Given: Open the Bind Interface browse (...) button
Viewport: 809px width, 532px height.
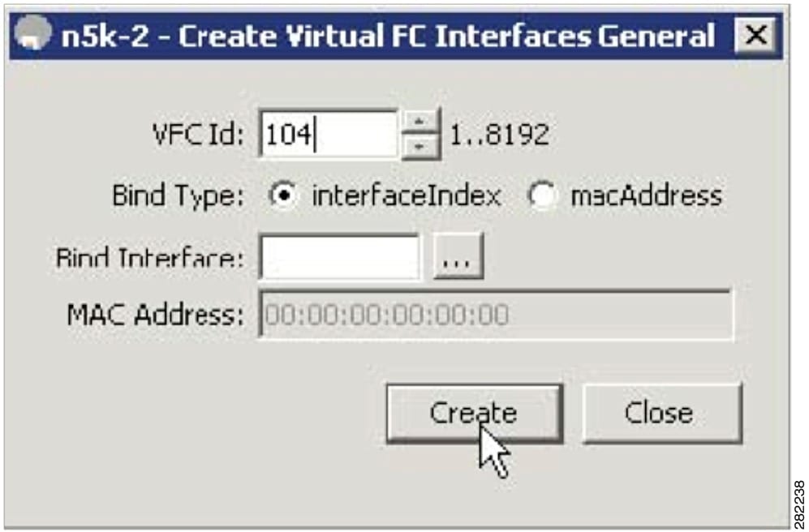Looking at the screenshot, I should 458,256.
